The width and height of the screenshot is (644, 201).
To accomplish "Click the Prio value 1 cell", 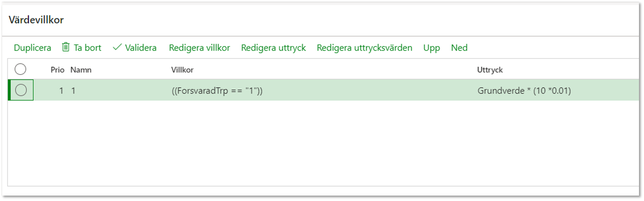I will [61, 91].
